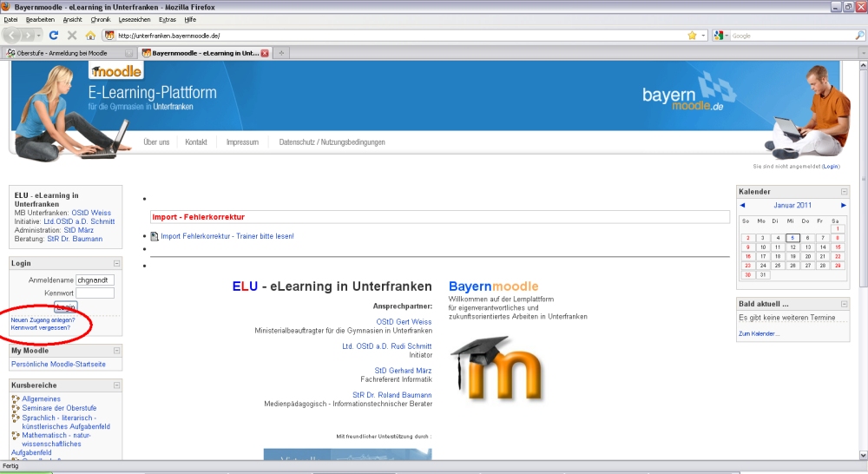Collapse the Kalender block

tap(845, 192)
